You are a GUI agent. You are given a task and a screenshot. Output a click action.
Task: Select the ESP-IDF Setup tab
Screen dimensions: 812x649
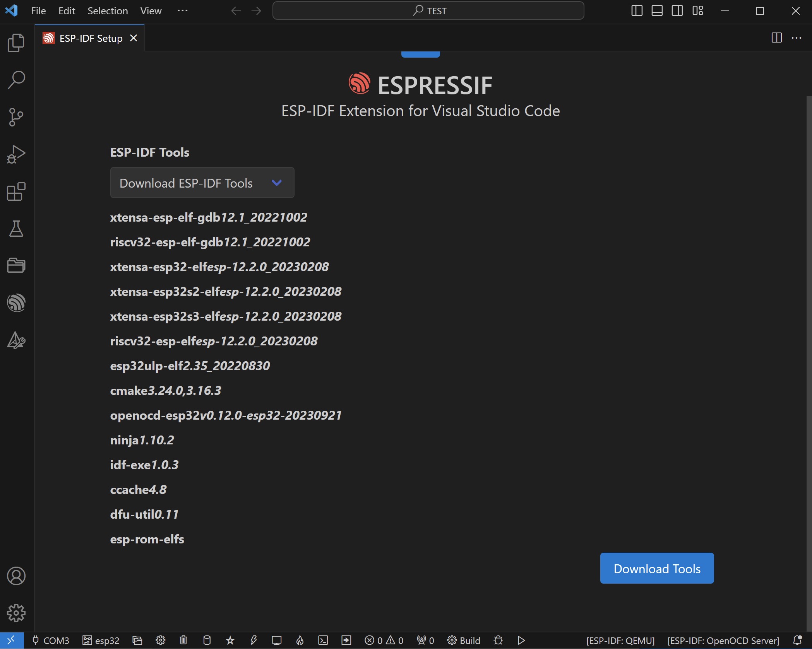[x=91, y=38]
